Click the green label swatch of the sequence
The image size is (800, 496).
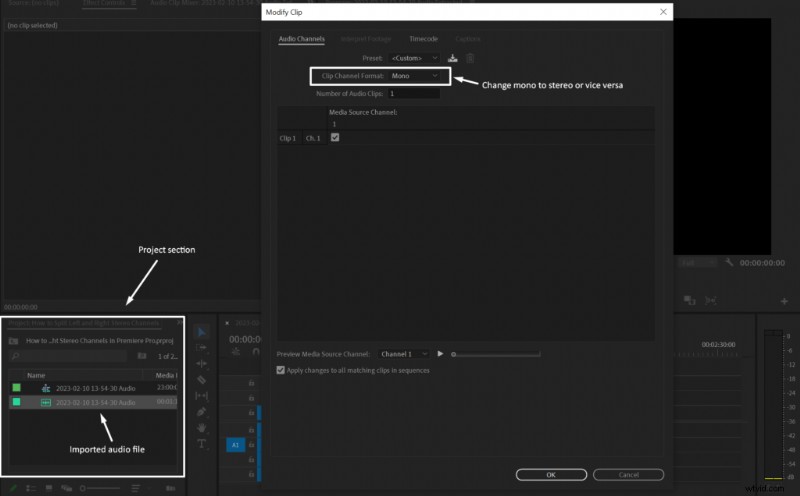point(16,388)
